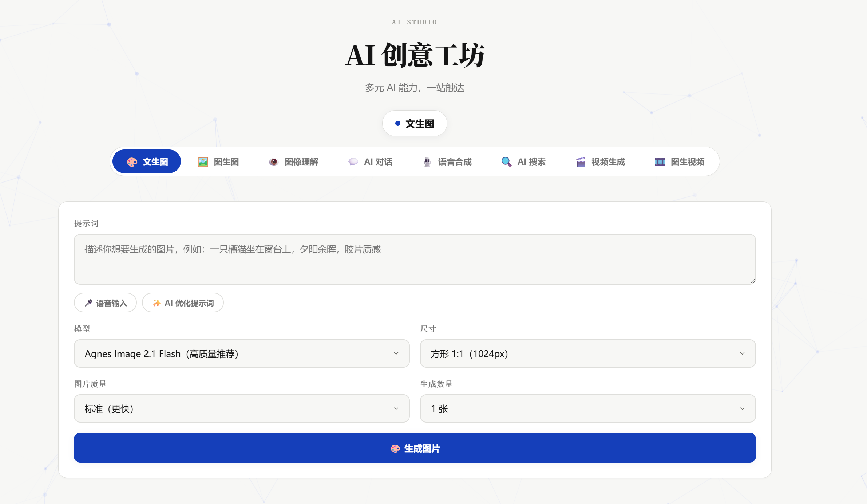
Task: Click the 语音输入 button label
Action: [x=111, y=303]
